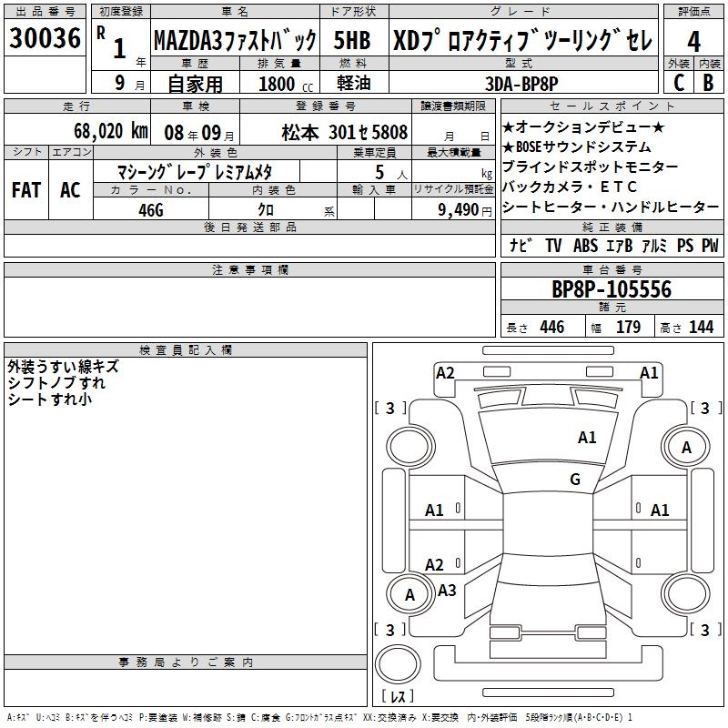
Task: Select the height value 144
Action: 701,327
